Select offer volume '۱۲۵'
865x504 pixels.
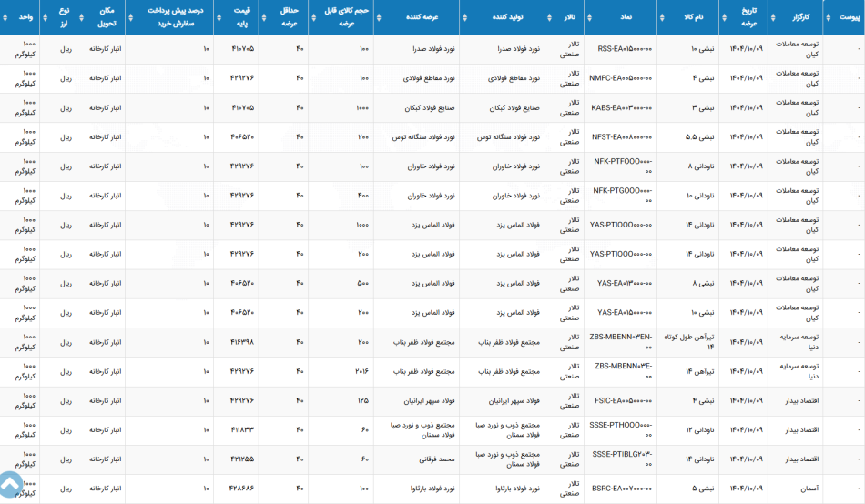[x=363, y=401]
